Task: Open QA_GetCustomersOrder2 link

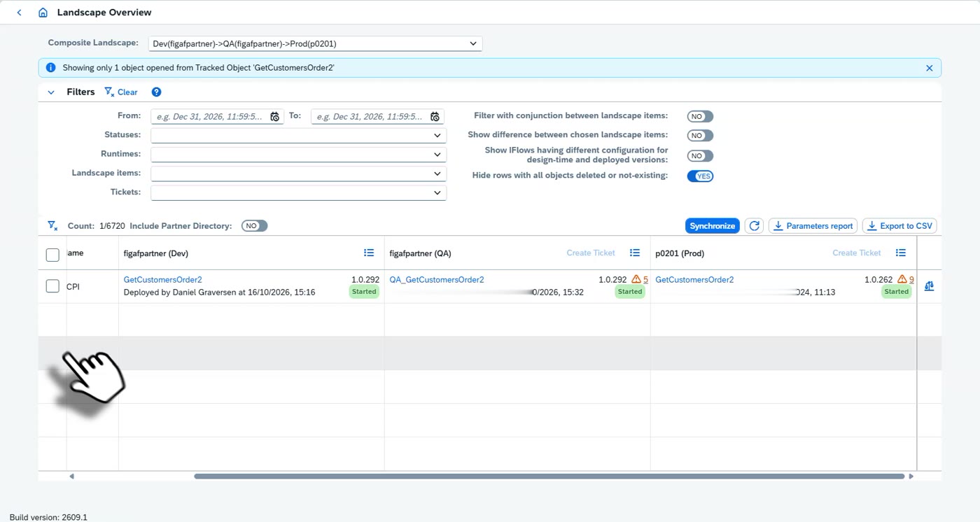Action: pyautogui.click(x=437, y=280)
